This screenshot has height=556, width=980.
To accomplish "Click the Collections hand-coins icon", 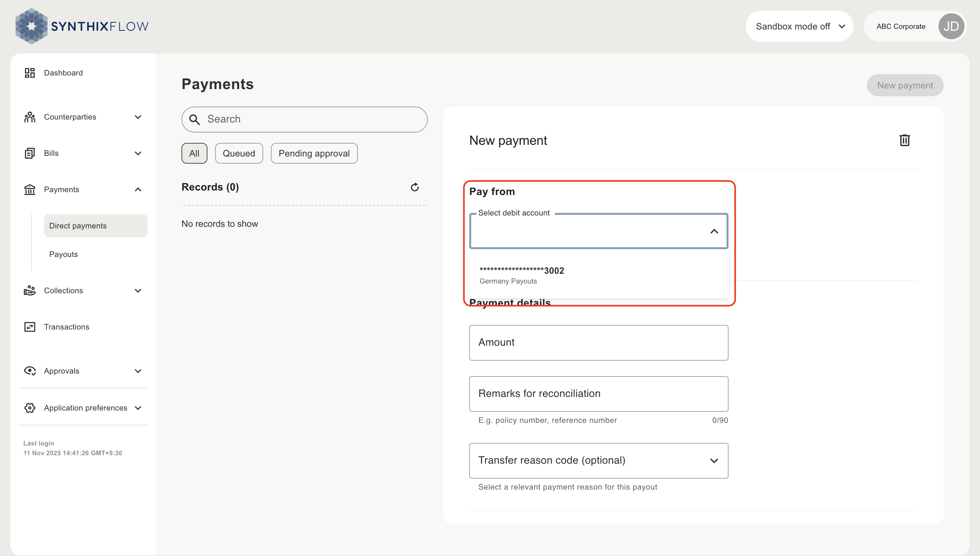I will coord(29,291).
